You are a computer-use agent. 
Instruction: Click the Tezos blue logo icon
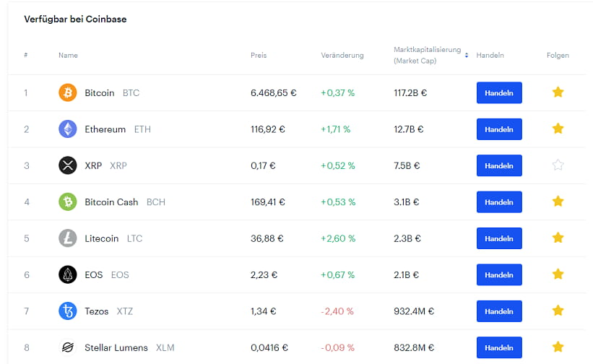[68, 311]
